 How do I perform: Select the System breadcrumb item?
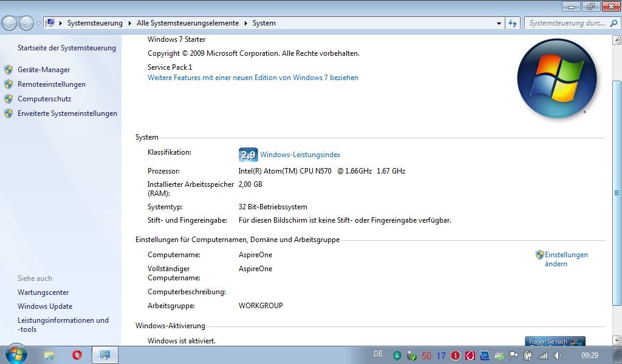click(264, 23)
